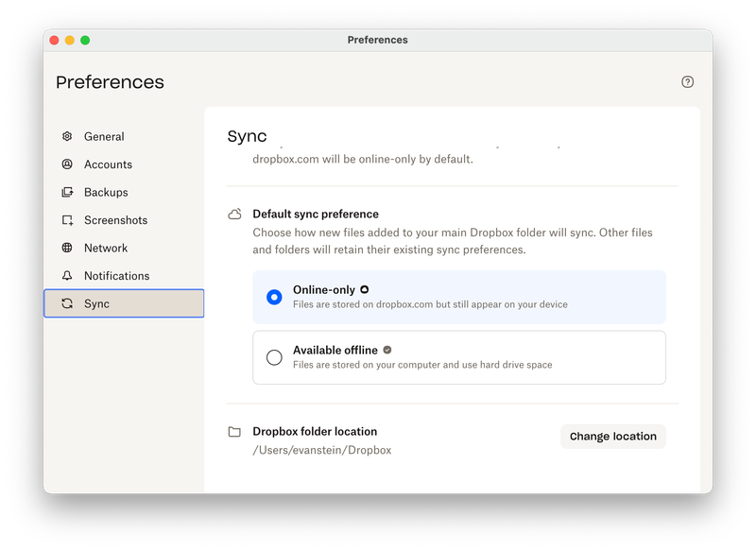Click the Accounts person icon
756x551 pixels.
click(x=67, y=164)
